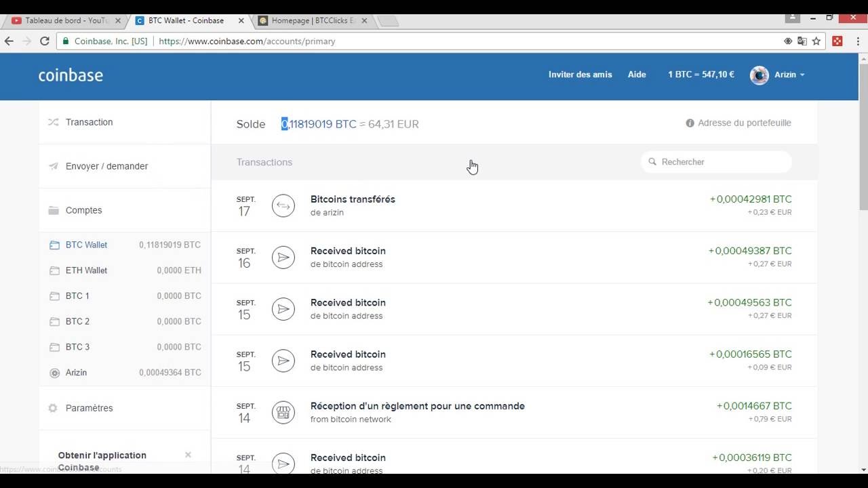
Task: Open Paramètres in the sidebar
Action: pos(125,408)
